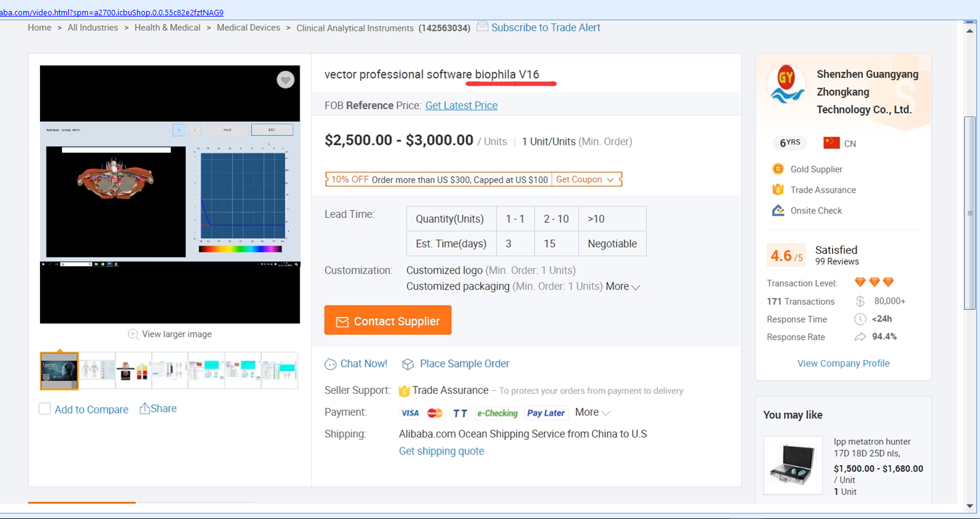Viewport: 980px width, 519px height.
Task: Expand More payment methods
Action: 593,413
